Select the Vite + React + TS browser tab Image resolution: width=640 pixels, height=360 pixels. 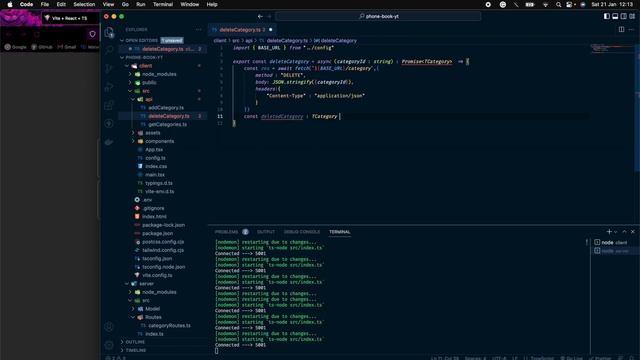(70, 18)
